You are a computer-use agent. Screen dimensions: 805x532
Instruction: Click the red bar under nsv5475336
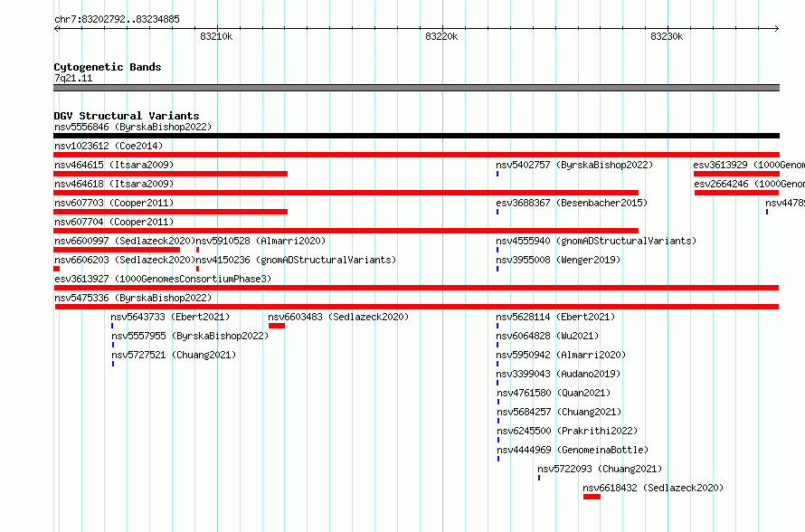click(x=417, y=307)
